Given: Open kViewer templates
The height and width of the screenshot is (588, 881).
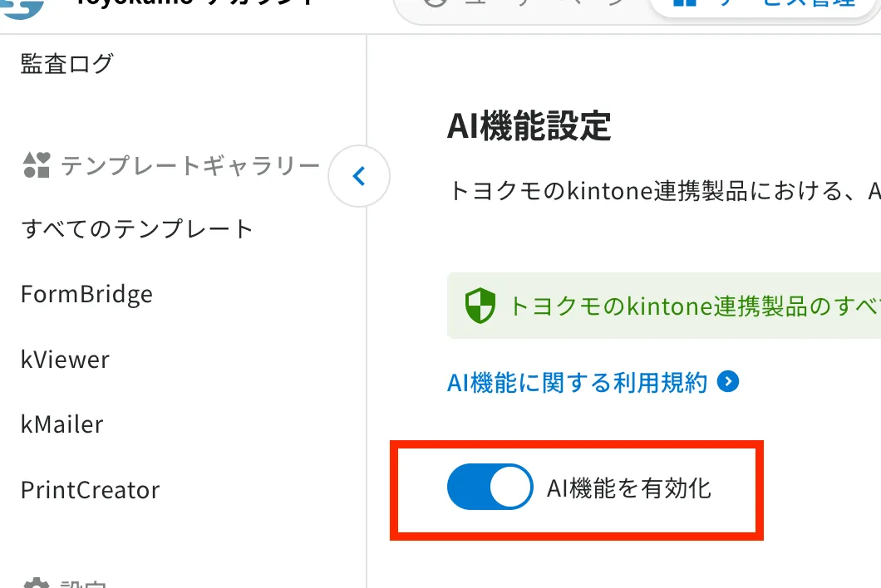Looking at the screenshot, I should 65,360.
